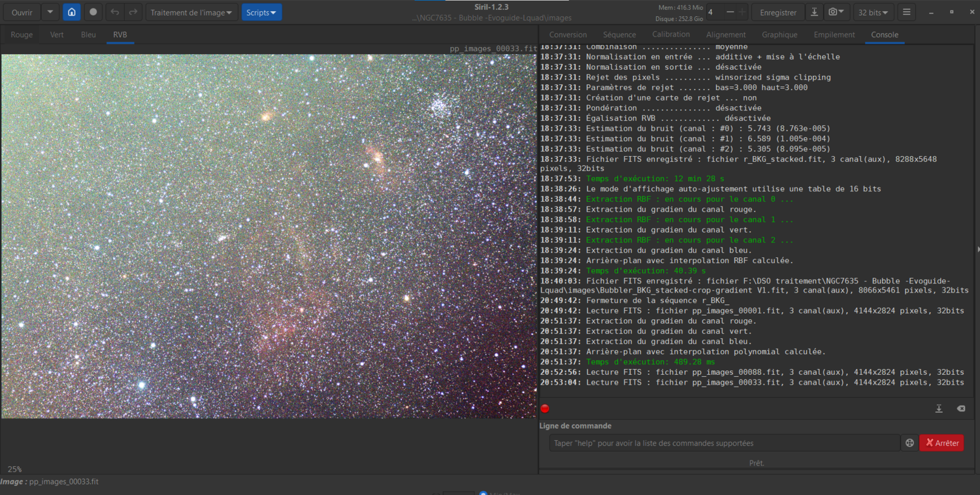Switch to the Rouge channel tab

pyautogui.click(x=22, y=35)
